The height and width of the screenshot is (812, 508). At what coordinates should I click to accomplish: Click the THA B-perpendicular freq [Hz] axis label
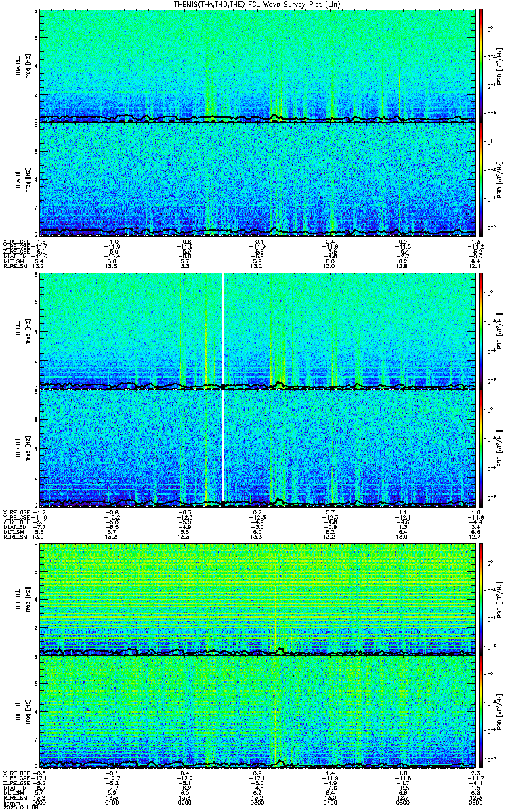(27, 66)
